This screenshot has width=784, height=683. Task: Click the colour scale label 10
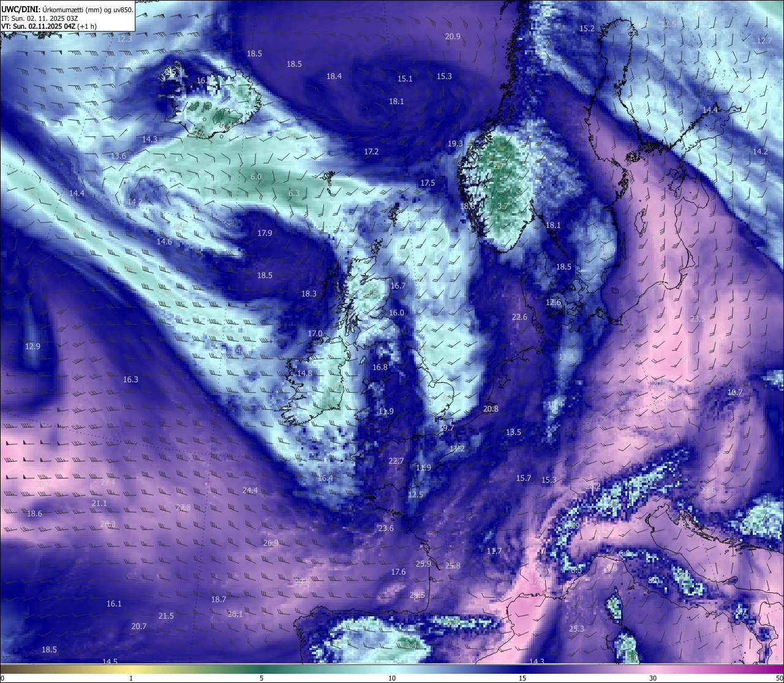392,678
